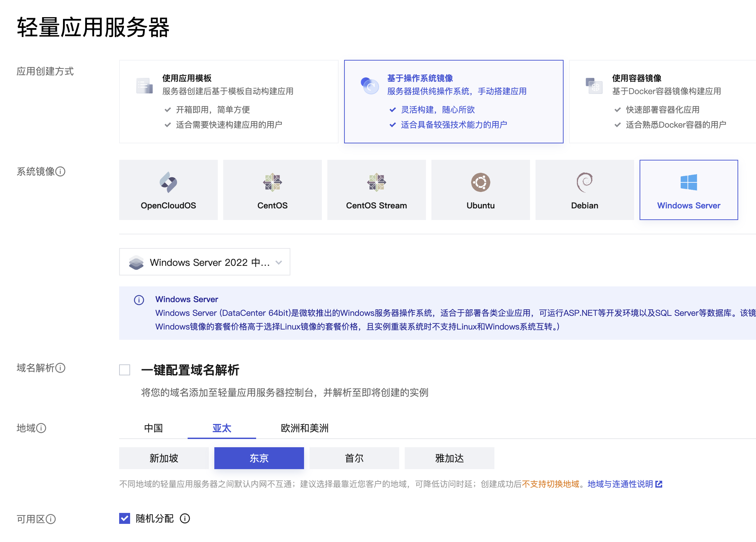This screenshot has height=542, width=756.
Task: Click info icon beside 域名解析 label
Action: (x=61, y=368)
